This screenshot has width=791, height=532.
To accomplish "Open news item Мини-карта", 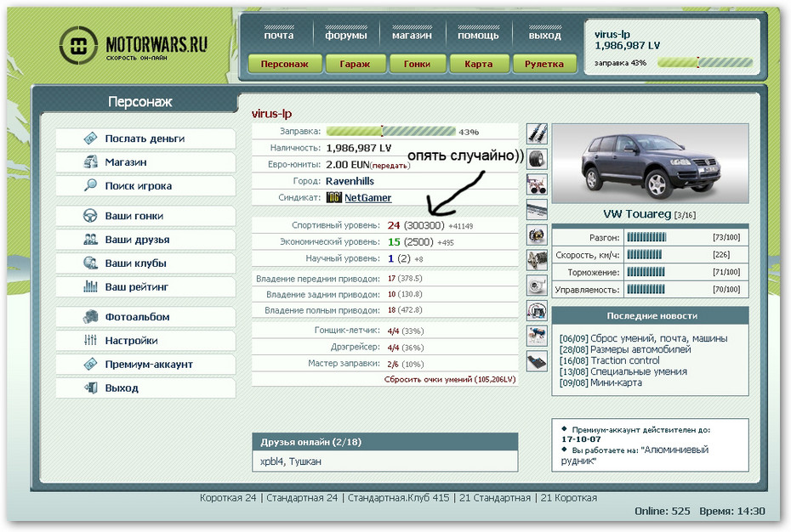I will [616, 382].
